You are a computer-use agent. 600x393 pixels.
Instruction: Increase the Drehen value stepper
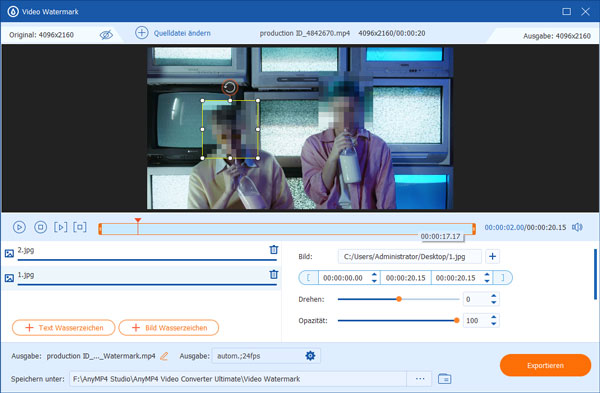click(494, 296)
